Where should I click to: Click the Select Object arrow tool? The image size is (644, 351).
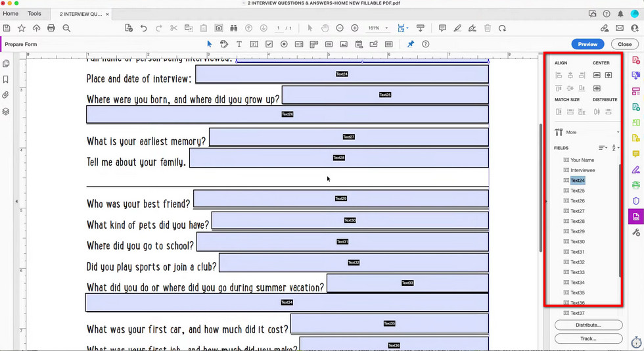coord(209,44)
